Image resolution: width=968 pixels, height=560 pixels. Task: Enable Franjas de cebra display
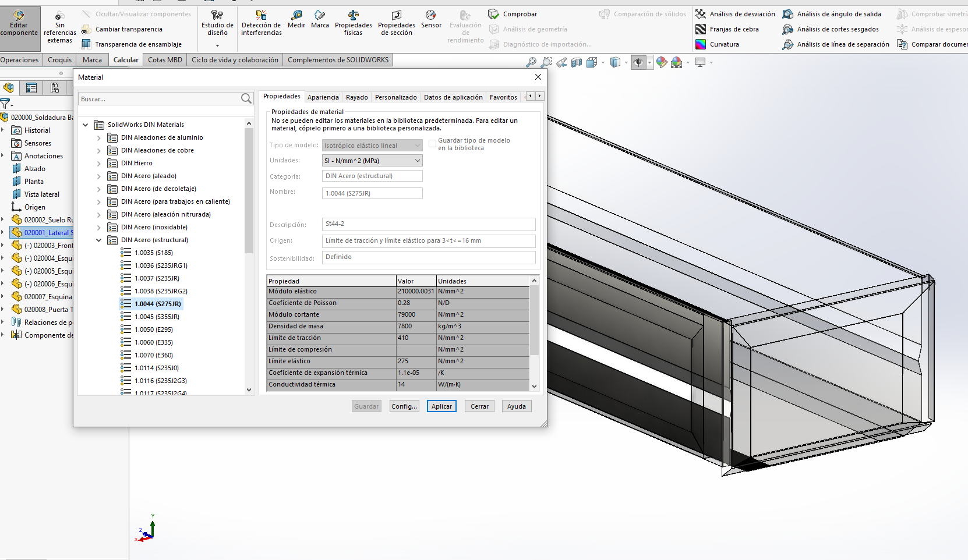tap(727, 29)
